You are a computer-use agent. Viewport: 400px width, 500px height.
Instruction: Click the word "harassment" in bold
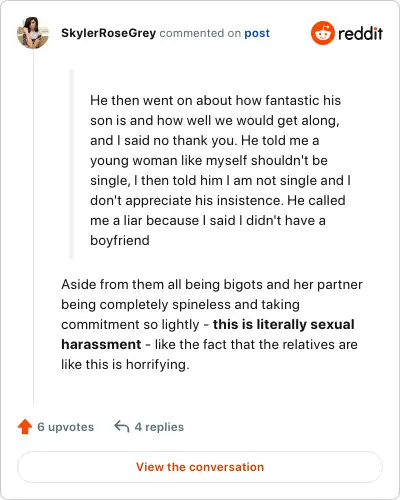click(101, 344)
